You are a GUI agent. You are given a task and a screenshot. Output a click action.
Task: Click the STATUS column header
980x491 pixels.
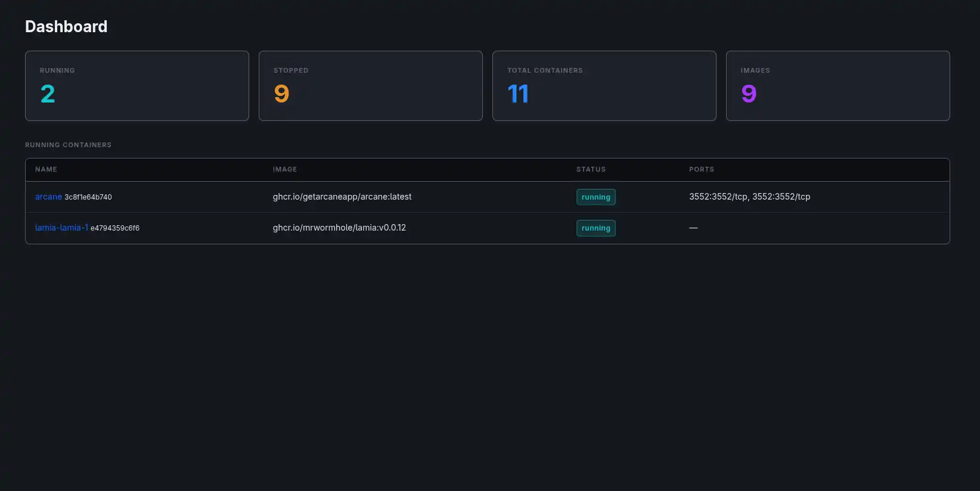click(x=591, y=169)
